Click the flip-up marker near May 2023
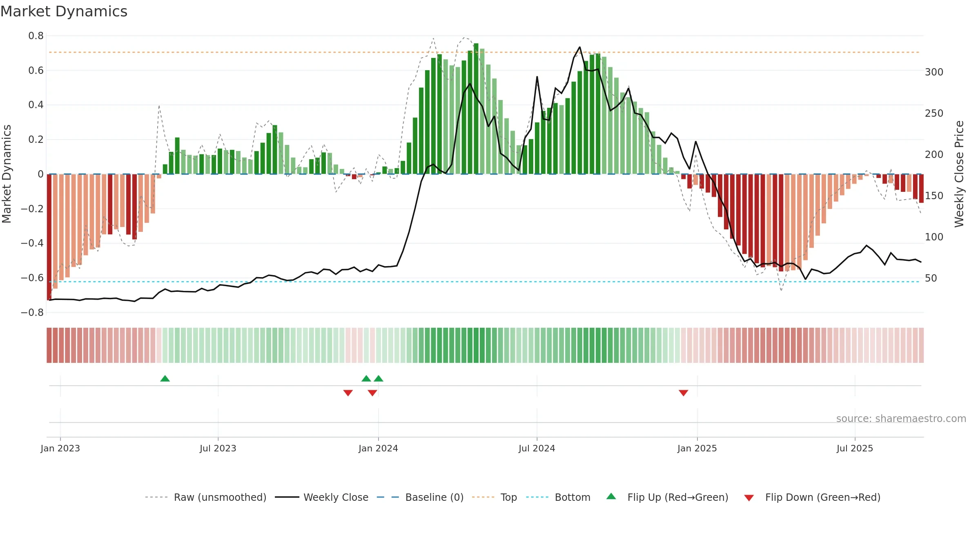The width and height of the screenshot is (980, 551). (165, 378)
